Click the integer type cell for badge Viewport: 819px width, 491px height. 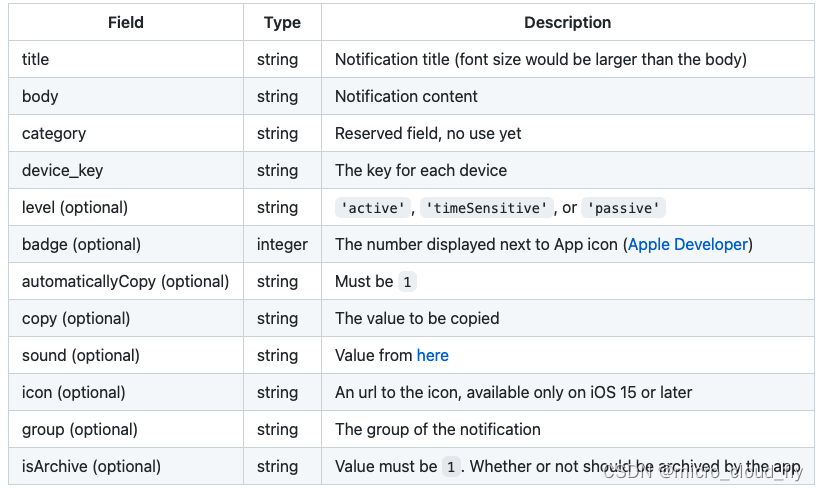(x=282, y=244)
